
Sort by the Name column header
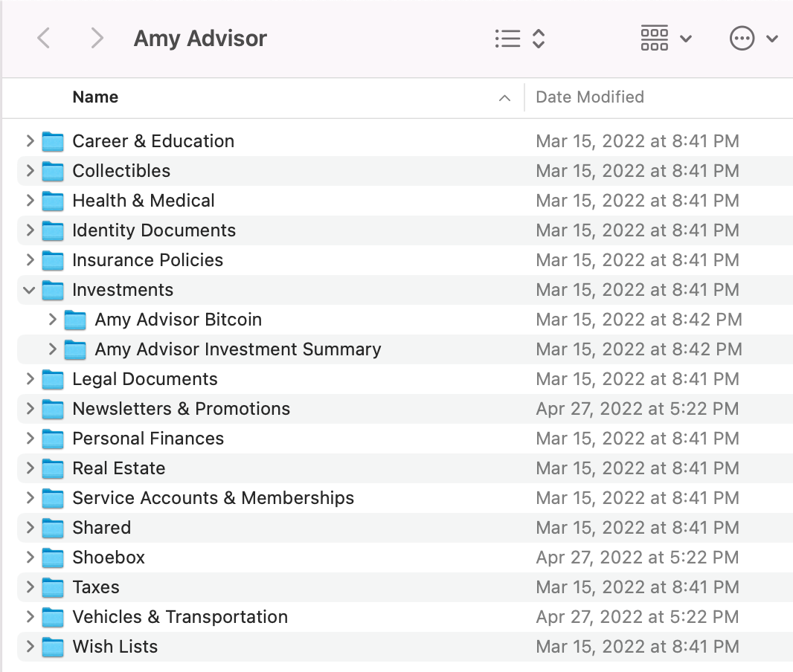(x=95, y=97)
